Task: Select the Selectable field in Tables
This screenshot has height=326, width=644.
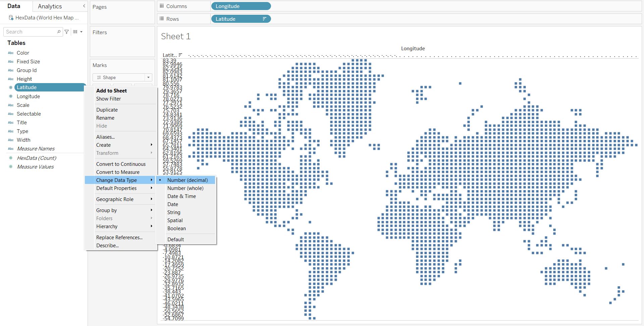Action: (29, 114)
